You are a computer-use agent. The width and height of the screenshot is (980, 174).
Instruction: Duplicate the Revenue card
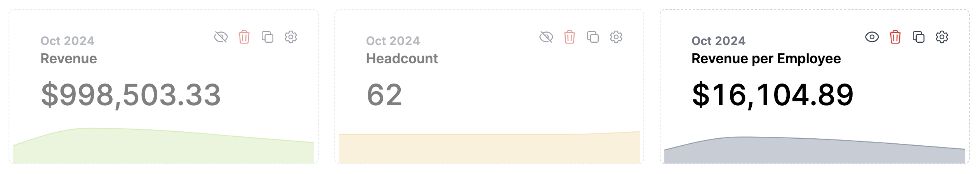click(268, 37)
